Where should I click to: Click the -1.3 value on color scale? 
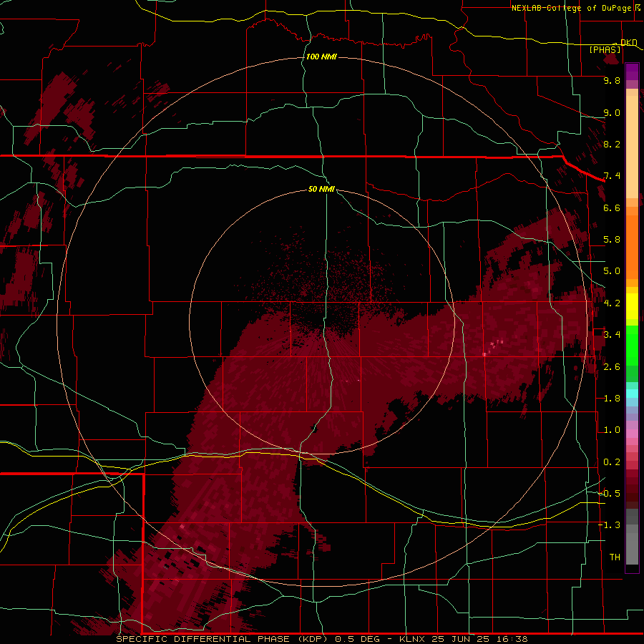click(610, 525)
